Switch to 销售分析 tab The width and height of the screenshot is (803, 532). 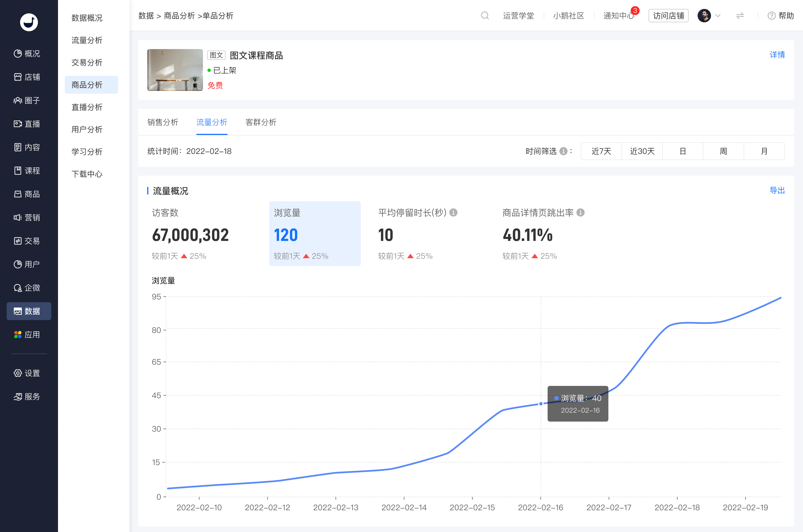pos(163,122)
